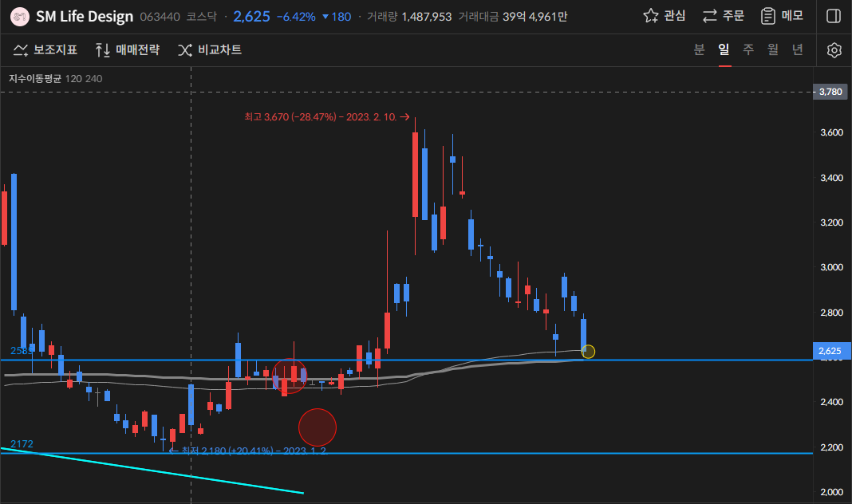Image resolution: width=852 pixels, height=504 pixels.
Task: Click the 최저 2,180 low price annotation
Action: click(x=248, y=451)
